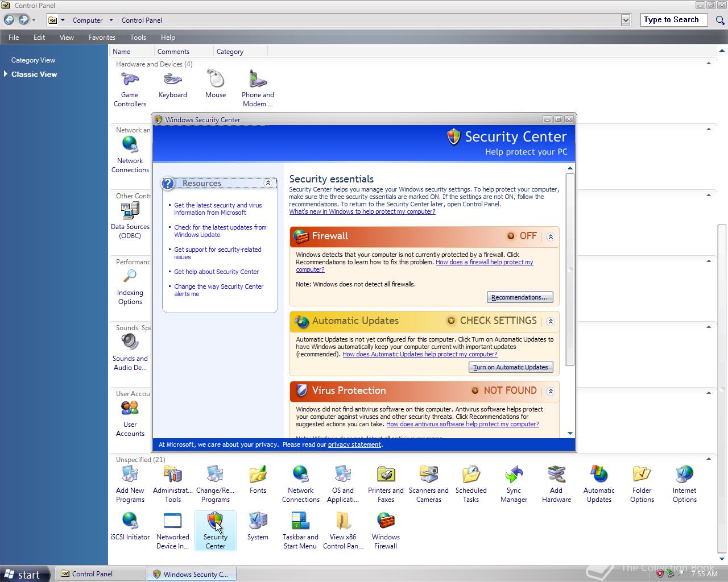The height and width of the screenshot is (582, 728).
Task: Open the View menu
Action: [67, 38]
